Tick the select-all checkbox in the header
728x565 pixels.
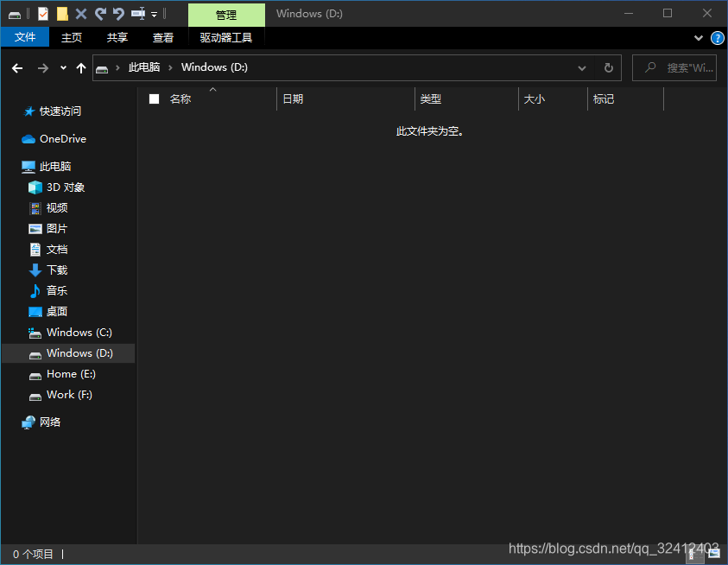154,99
